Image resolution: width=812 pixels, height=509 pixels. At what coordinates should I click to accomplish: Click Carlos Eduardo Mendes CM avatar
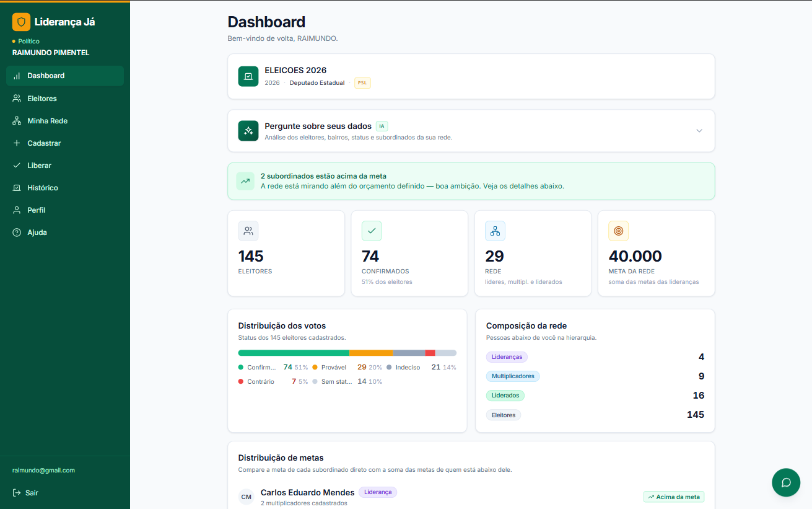247,497
